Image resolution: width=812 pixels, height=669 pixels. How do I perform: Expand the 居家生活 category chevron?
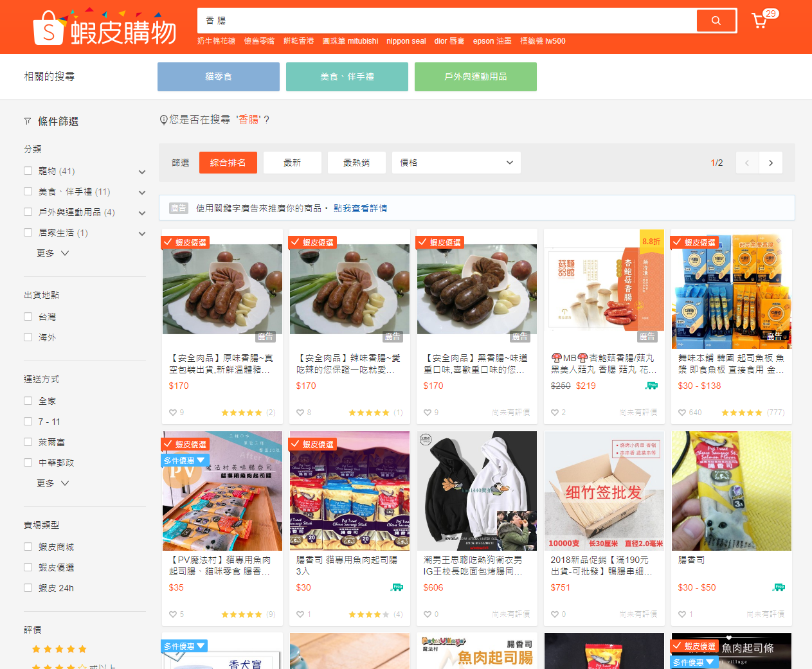(142, 234)
